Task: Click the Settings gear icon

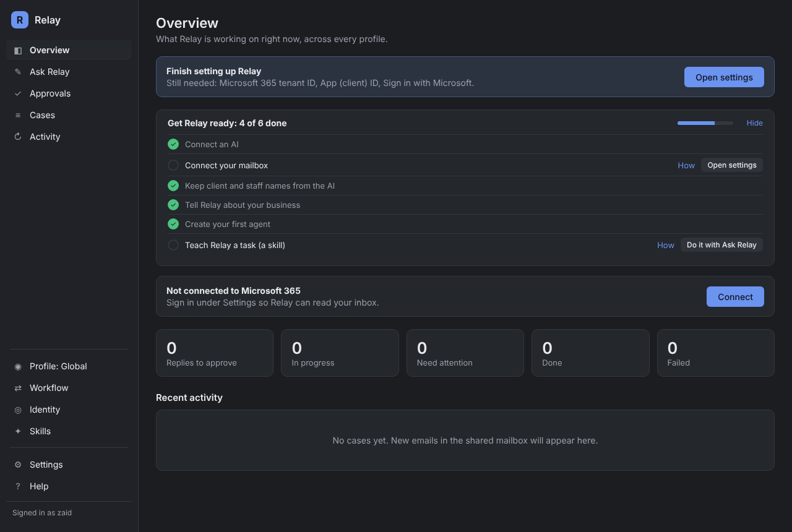Action: [18, 465]
